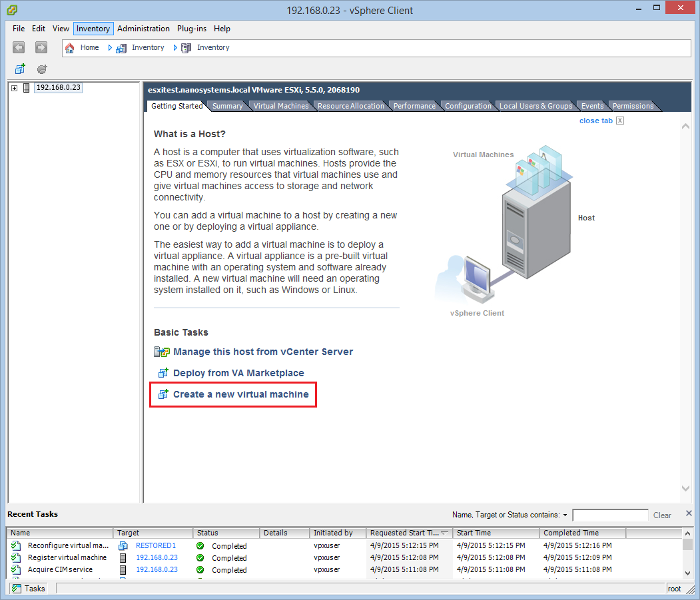Close the Recent Tasks panel
The height and width of the screenshot is (600, 700).
[x=689, y=513]
